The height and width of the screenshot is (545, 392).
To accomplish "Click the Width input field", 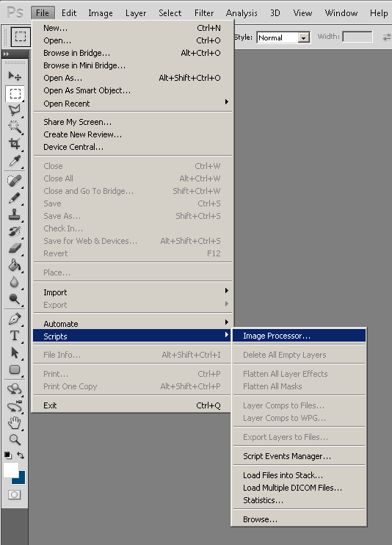I will (x=357, y=37).
